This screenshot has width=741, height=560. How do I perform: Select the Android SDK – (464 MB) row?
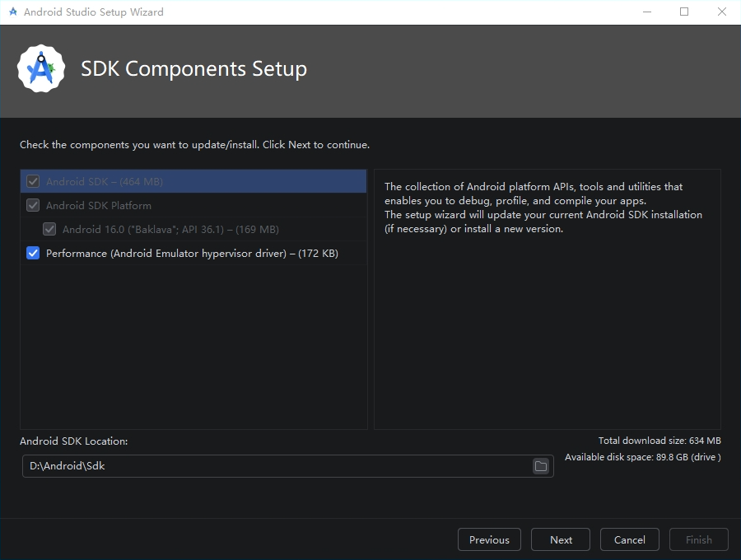(193, 181)
